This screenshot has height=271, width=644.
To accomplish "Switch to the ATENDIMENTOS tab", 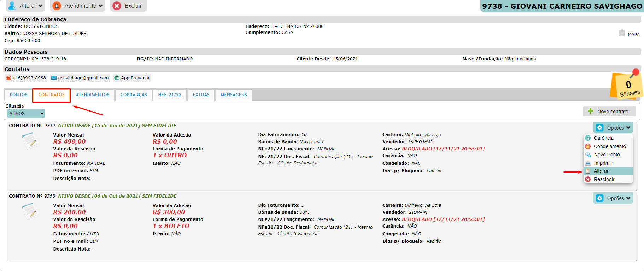I will point(93,95).
